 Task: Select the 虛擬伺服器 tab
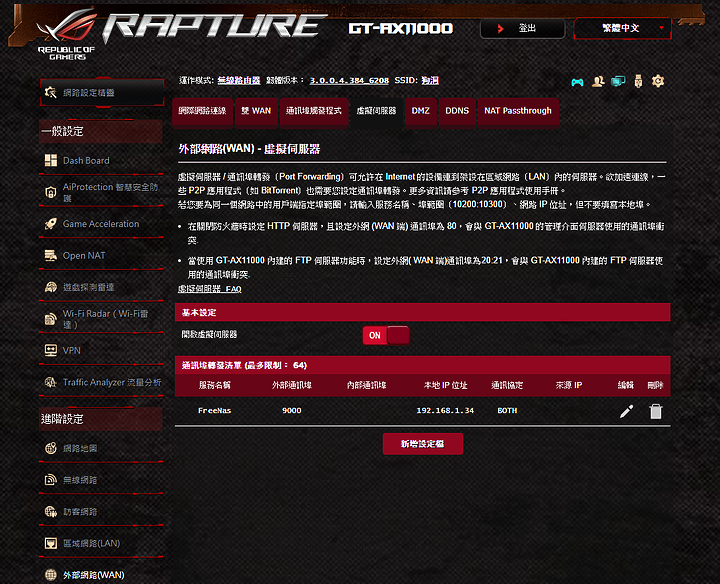(376, 111)
